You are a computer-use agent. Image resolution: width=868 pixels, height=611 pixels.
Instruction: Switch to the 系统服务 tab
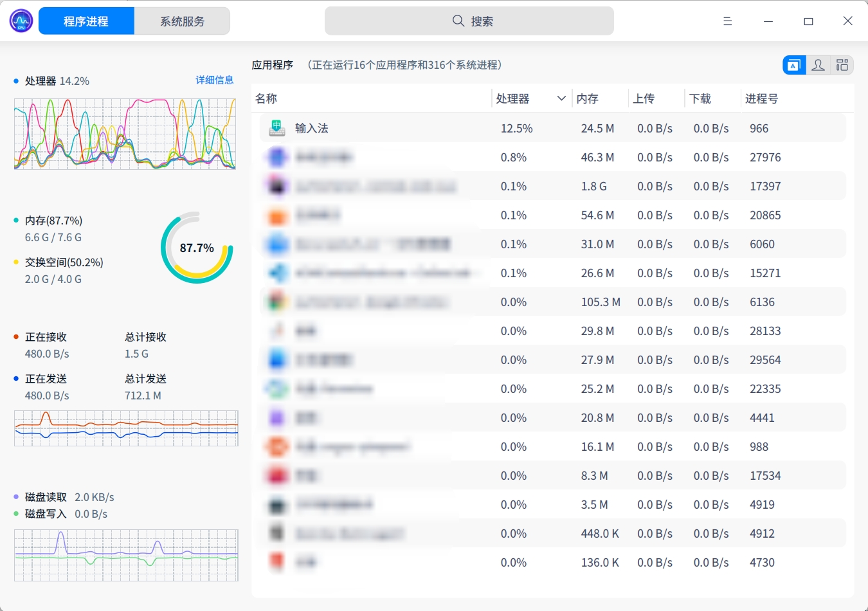point(182,21)
